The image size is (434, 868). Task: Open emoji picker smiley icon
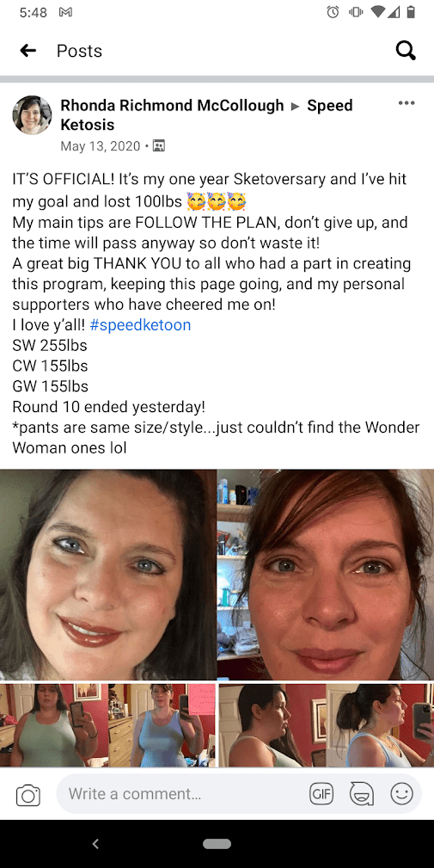point(401,794)
